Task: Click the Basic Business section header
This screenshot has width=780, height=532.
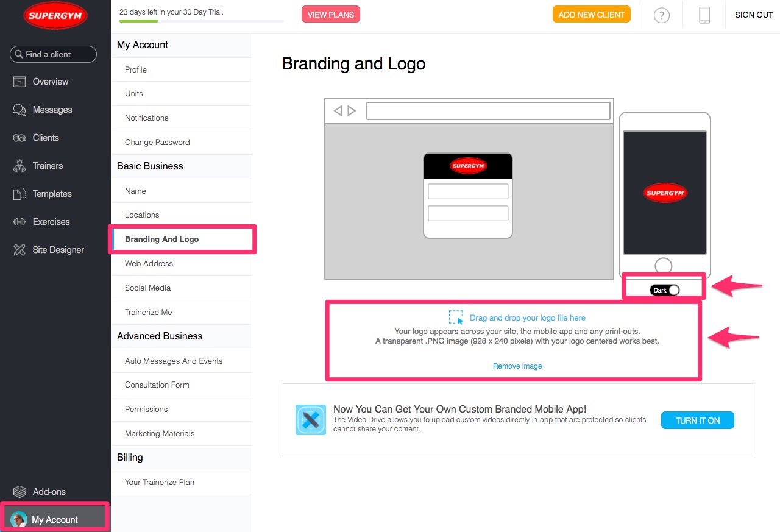Action: tap(150, 166)
